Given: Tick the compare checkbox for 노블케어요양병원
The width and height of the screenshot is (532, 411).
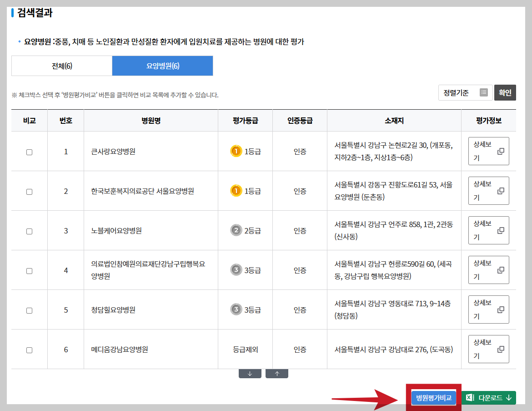Looking at the screenshot, I should pyautogui.click(x=30, y=231).
